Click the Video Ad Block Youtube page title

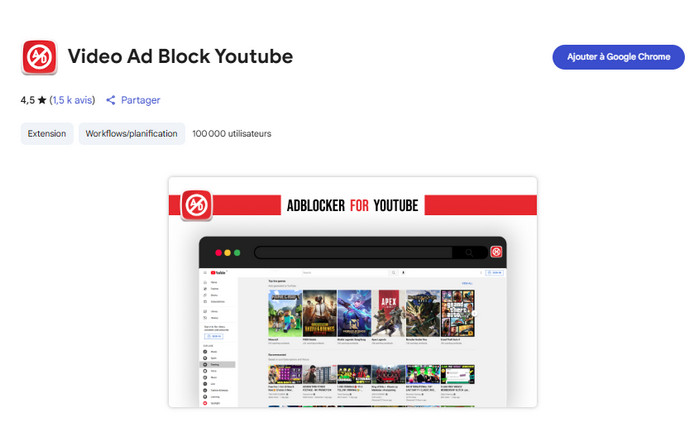180,57
